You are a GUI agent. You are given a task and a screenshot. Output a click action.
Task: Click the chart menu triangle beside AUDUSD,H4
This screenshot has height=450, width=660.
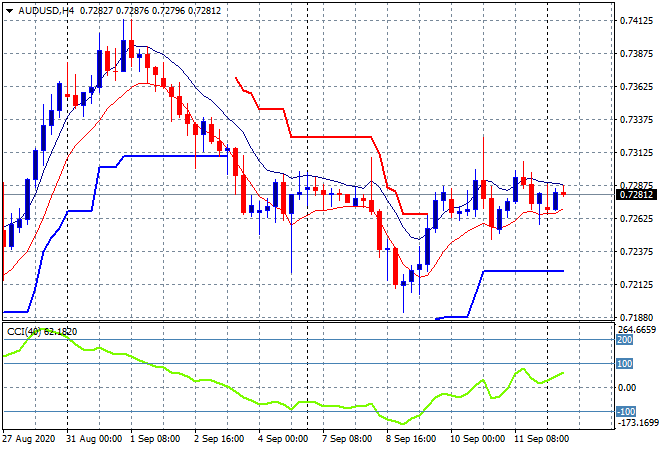(x=9, y=11)
